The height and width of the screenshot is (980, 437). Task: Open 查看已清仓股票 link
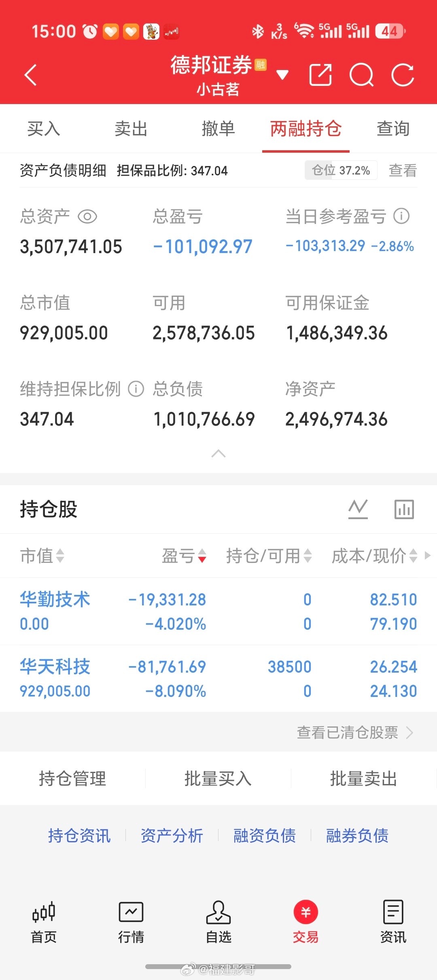(x=355, y=732)
